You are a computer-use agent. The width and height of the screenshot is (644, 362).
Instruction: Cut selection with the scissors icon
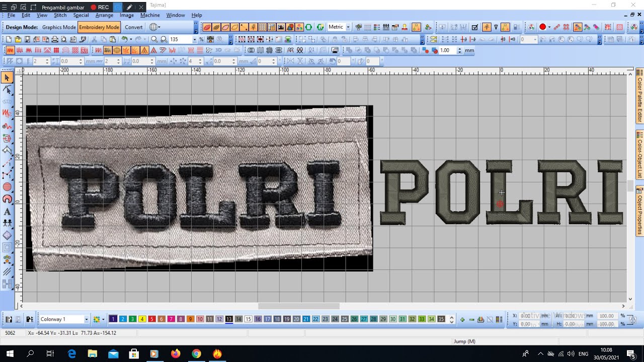tap(94, 39)
